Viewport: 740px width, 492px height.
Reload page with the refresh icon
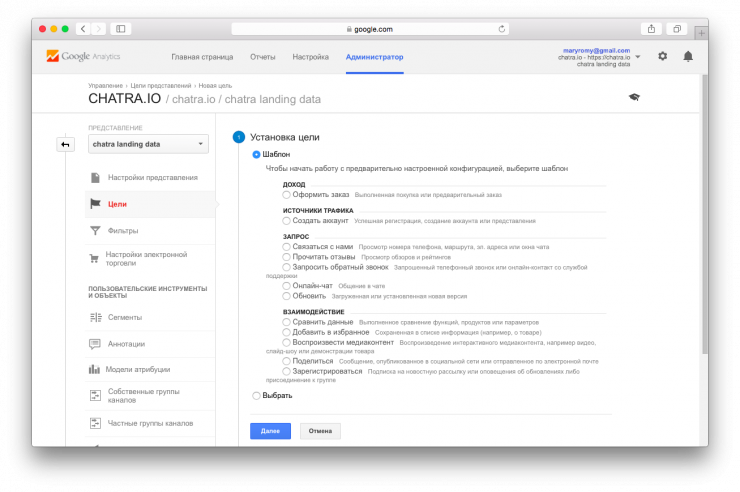point(502,29)
